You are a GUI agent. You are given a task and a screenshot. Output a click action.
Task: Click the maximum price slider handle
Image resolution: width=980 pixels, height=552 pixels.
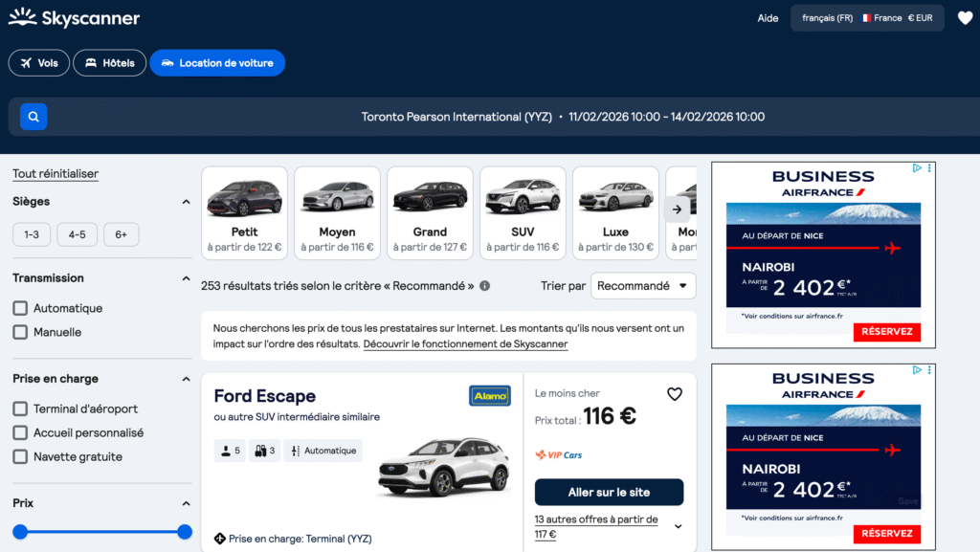coord(185,532)
